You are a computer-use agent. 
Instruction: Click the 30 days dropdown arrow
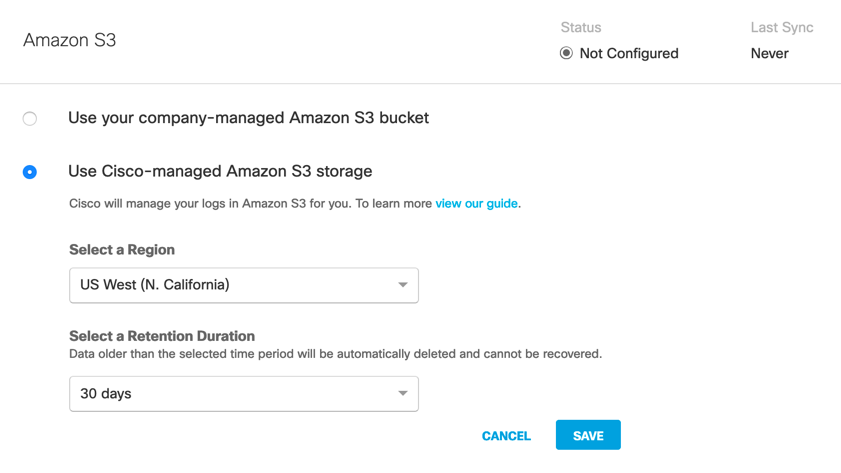[402, 394]
